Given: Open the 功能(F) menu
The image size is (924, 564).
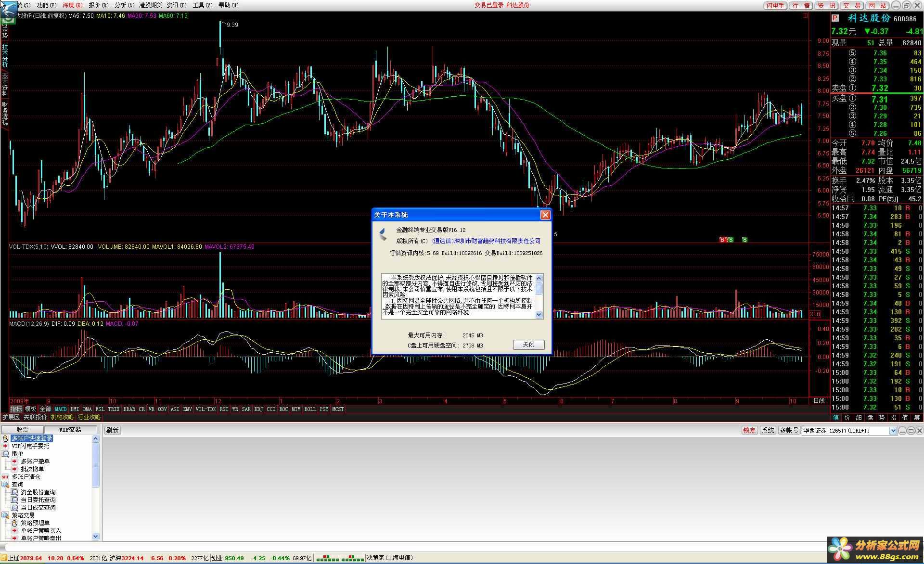Looking at the screenshot, I should [x=47, y=5].
